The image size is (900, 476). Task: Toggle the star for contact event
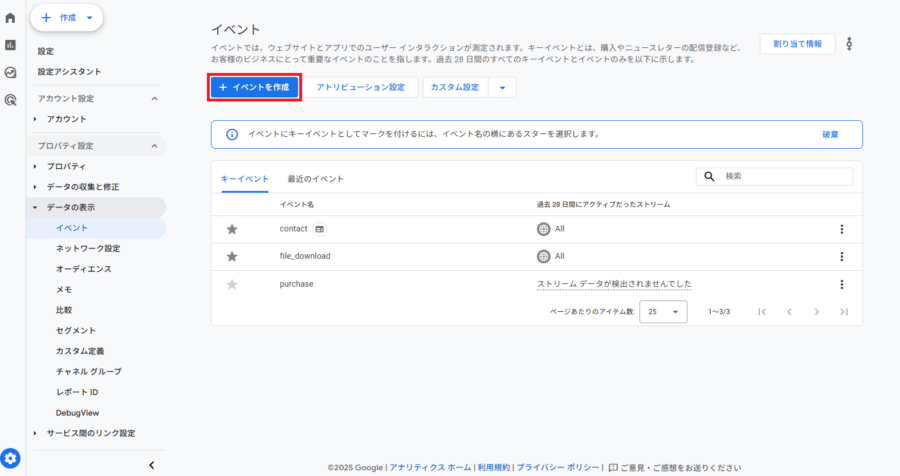click(x=232, y=229)
